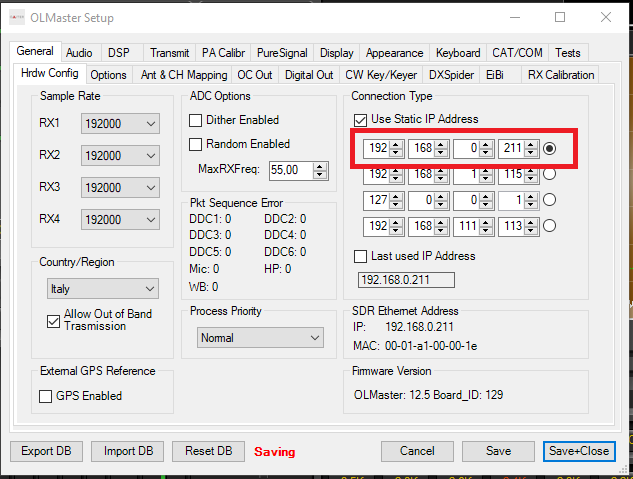
Task: Expand the RX2 sample rate dropdown
Action: click(120, 155)
